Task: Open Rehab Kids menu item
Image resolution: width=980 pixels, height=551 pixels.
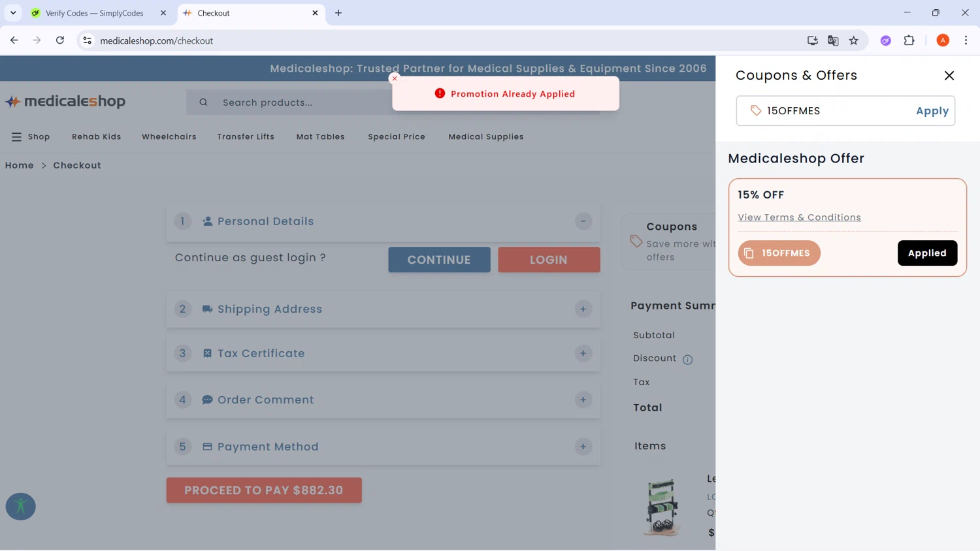Action: 97,137
